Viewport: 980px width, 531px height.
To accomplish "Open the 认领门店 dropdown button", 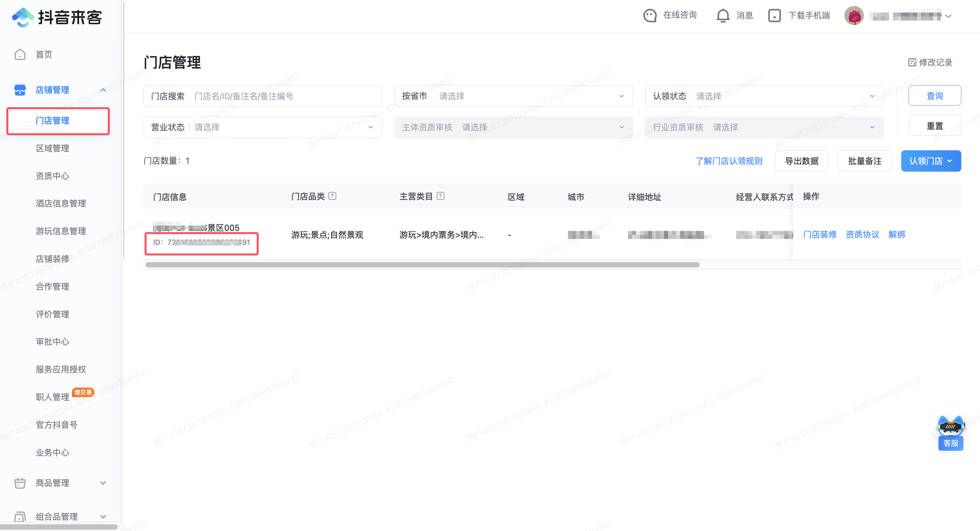I will (931, 161).
